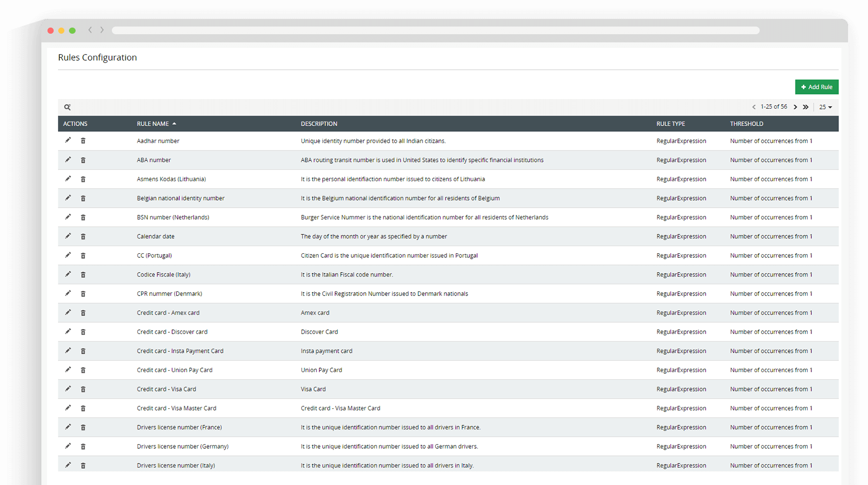Click the browser address bar
This screenshot has width=868, height=485.
click(435, 31)
